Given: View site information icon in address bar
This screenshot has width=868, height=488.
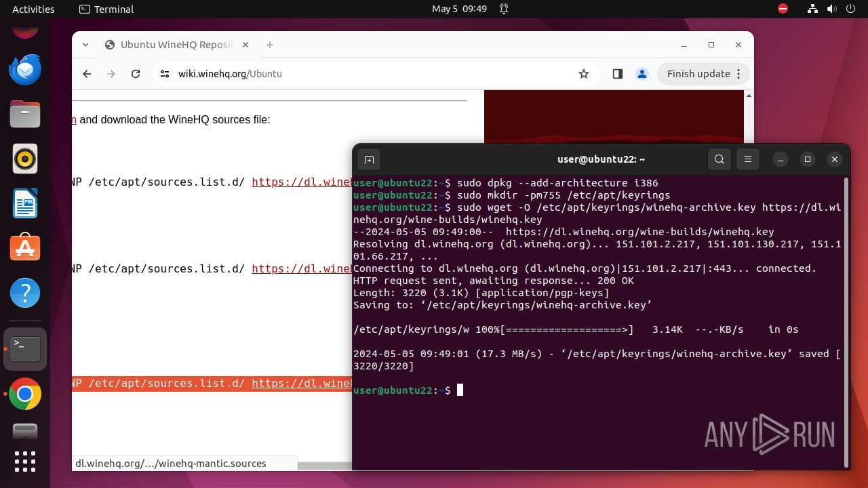Looking at the screenshot, I should [165, 74].
